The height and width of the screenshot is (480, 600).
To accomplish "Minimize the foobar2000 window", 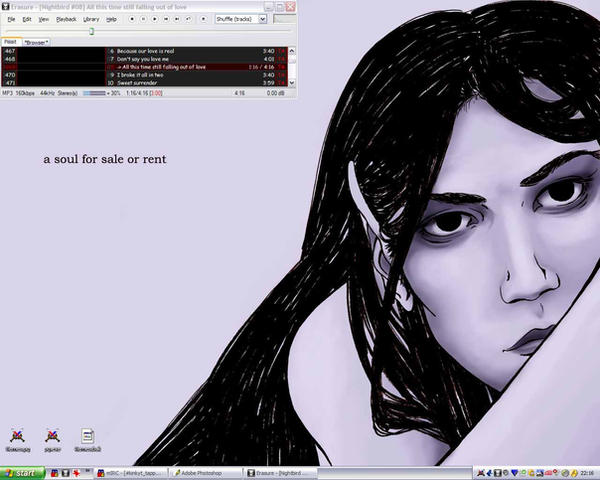I will (269, 7).
